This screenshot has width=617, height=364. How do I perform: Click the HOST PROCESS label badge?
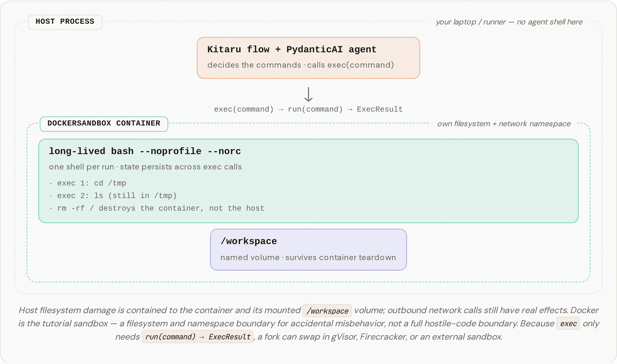65,22
